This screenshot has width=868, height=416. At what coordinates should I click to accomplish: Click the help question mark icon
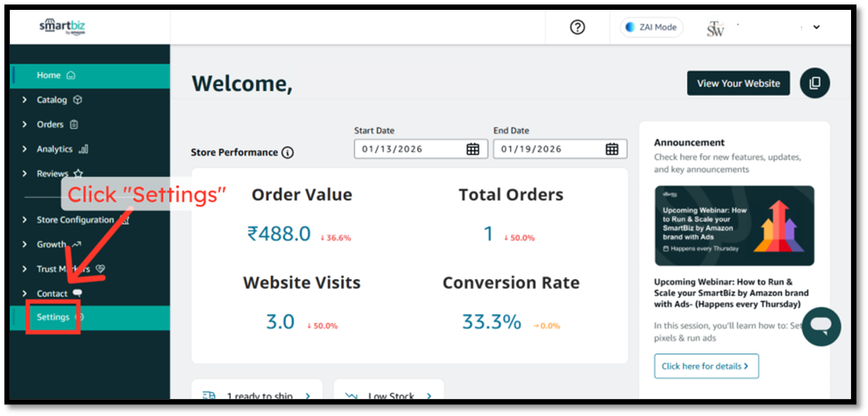tap(577, 28)
